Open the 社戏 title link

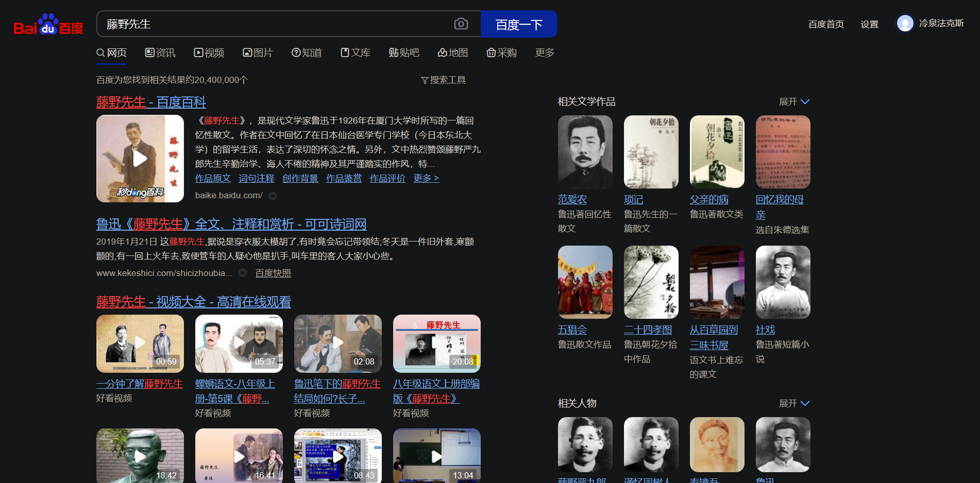(x=765, y=330)
